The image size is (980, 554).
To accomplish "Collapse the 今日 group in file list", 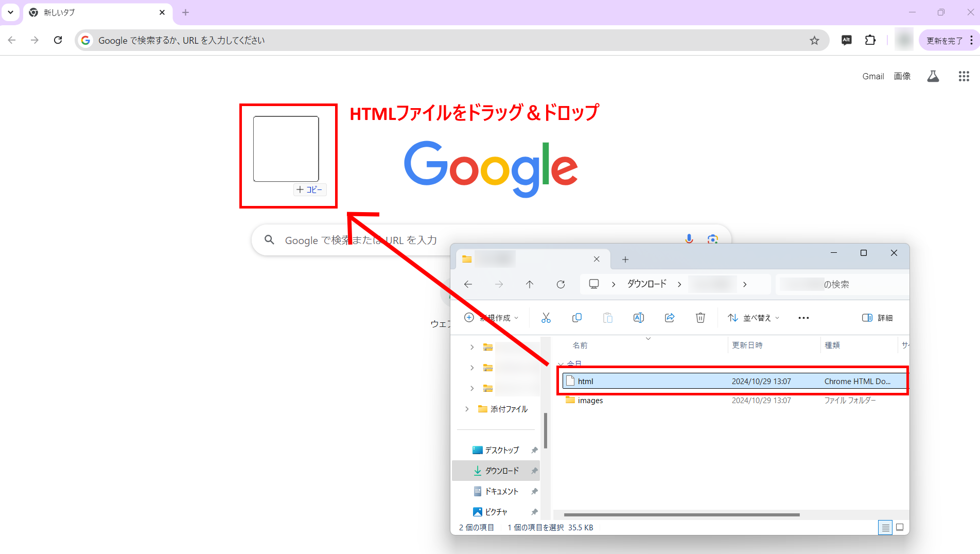I will (561, 363).
